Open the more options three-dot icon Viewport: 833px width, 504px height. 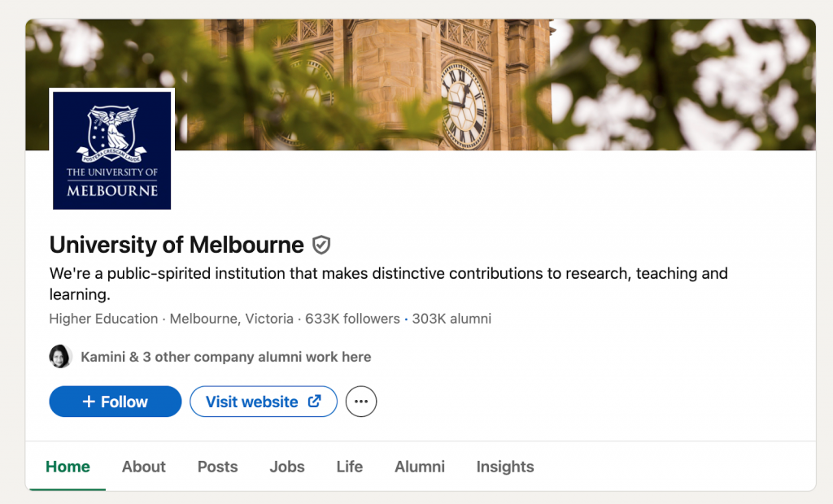(x=361, y=401)
